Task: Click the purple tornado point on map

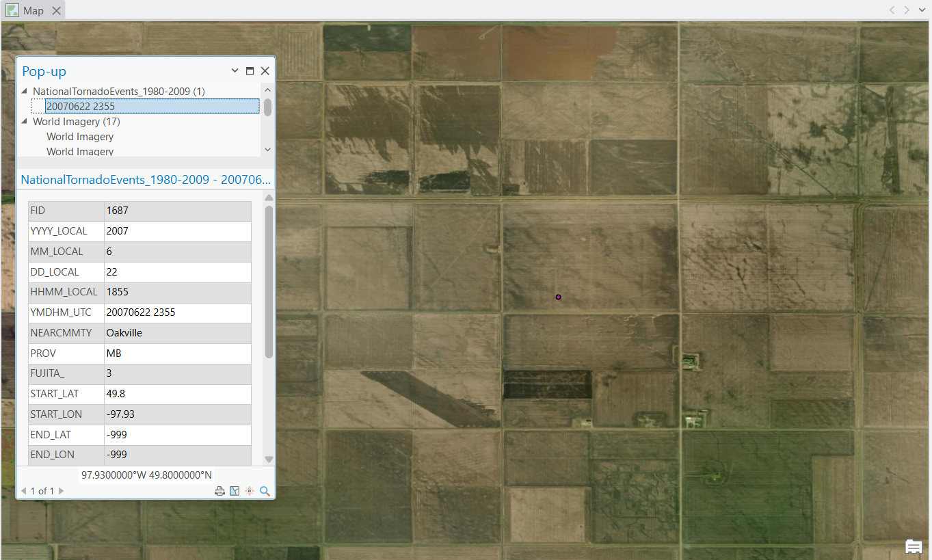Action: (x=559, y=297)
